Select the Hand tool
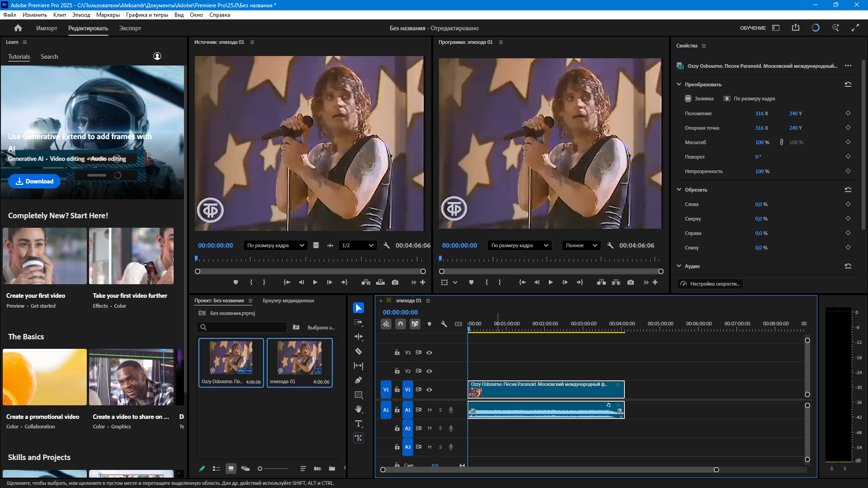The width and height of the screenshot is (868, 488). click(359, 409)
